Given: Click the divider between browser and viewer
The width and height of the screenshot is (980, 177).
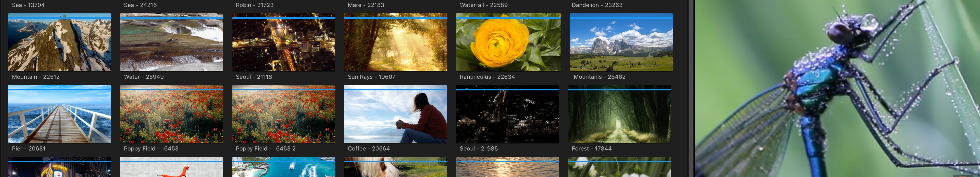Looking at the screenshot, I should click(692, 88).
